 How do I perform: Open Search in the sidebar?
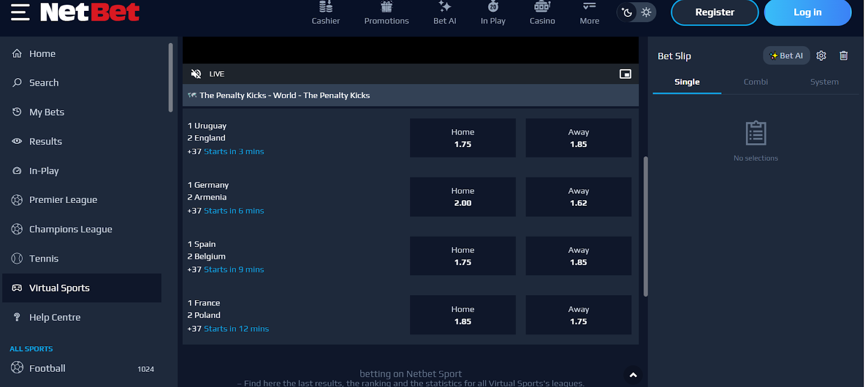point(82,83)
